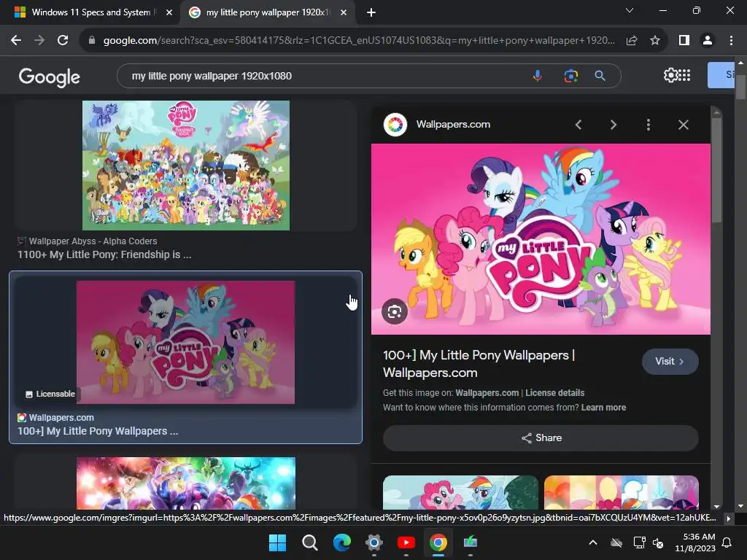Open the share this page icon
747x560 pixels.
pyautogui.click(x=632, y=41)
